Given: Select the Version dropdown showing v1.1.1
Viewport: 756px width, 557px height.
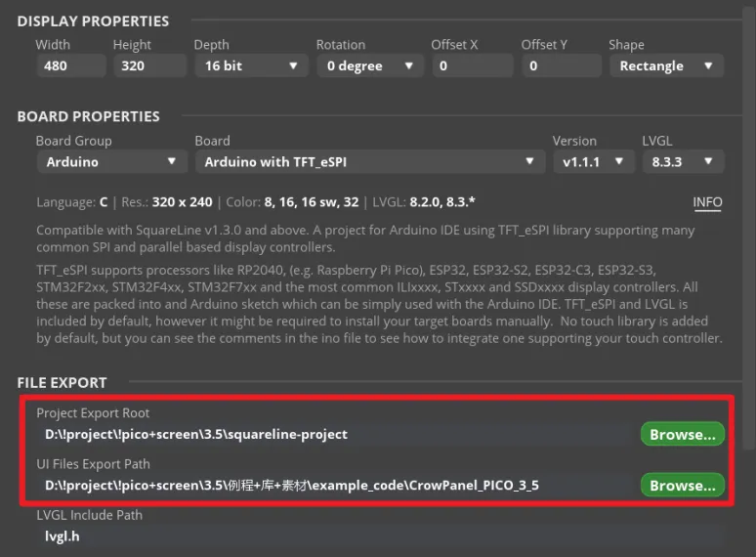Looking at the screenshot, I should pos(593,162).
